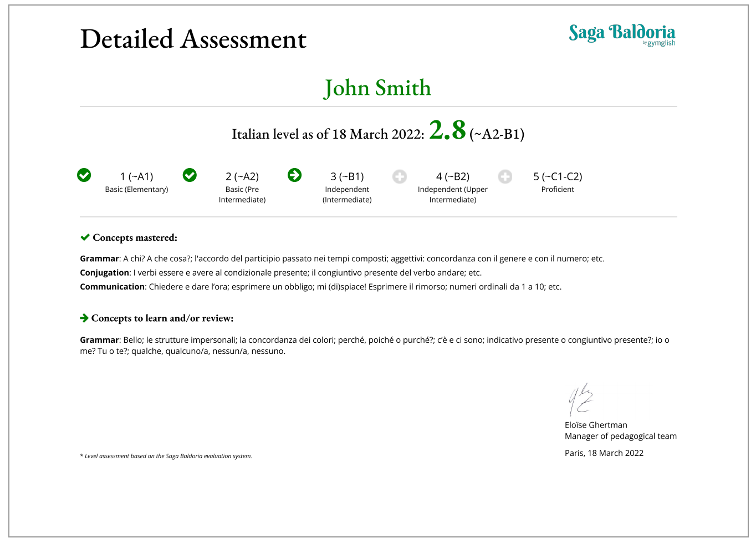Screen dimensions: 756x548
Task: Select the 1 (~A1) Basic Elementary level label
Action: (136, 182)
